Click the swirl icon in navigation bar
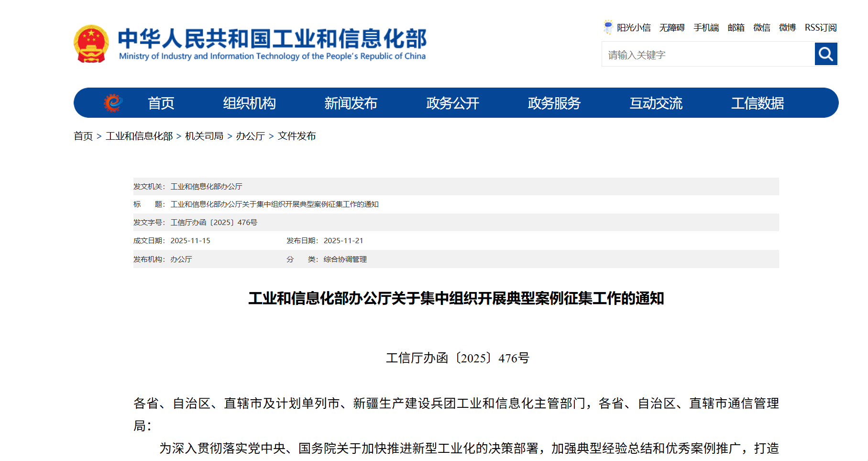This screenshot has height=461, width=868. coord(113,103)
